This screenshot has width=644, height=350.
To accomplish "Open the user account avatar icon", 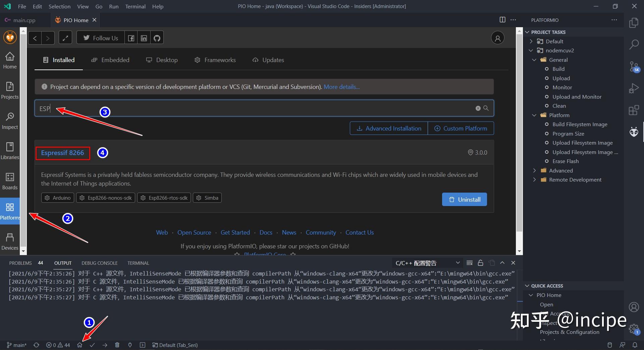I will (x=498, y=38).
